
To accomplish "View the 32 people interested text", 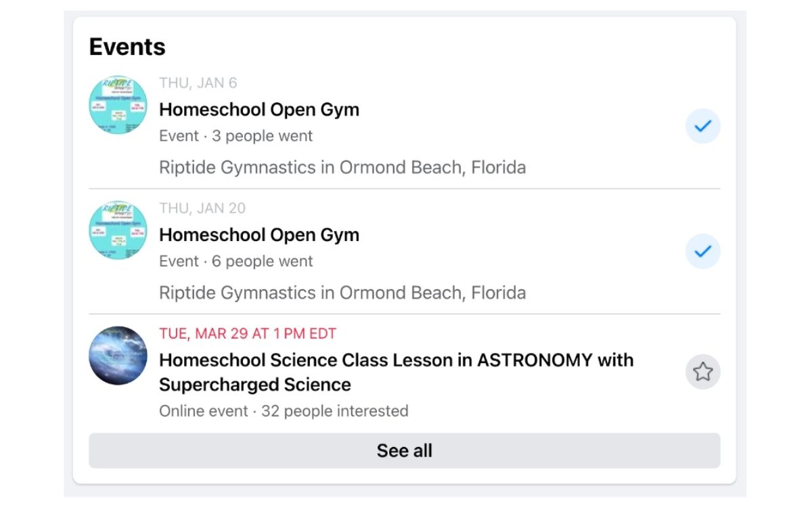I will [x=335, y=411].
